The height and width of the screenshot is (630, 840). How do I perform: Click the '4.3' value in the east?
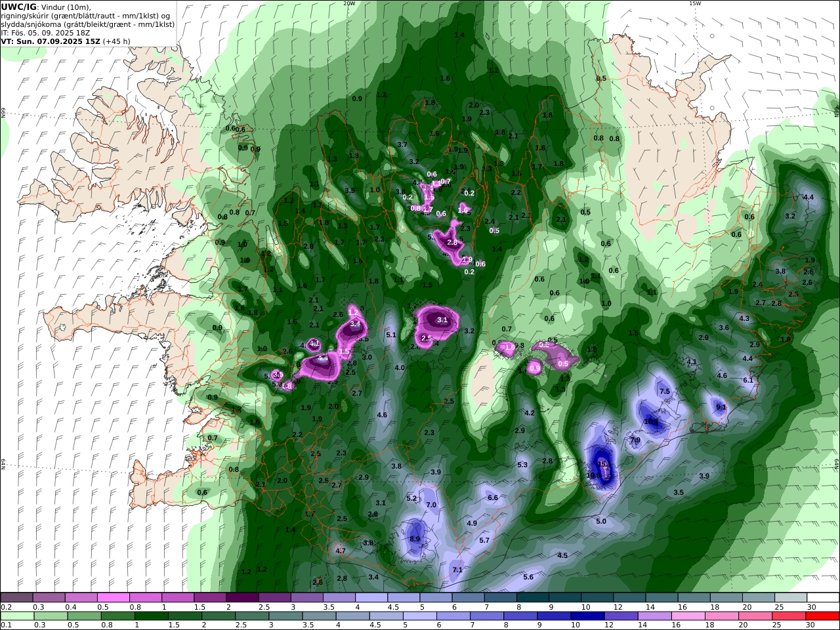pyautogui.click(x=744, y=319)
